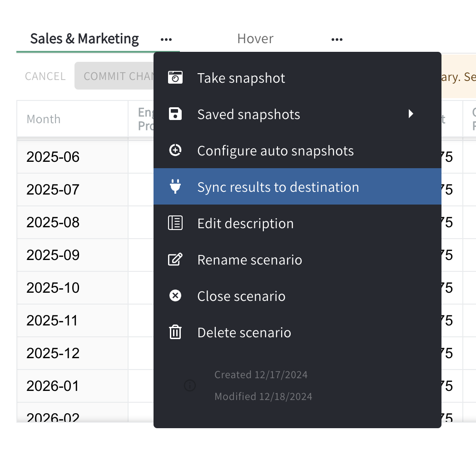Open the Sales & Marketing tab options menu
Viewport: 476px width, 450px height.
pos(166,40)
